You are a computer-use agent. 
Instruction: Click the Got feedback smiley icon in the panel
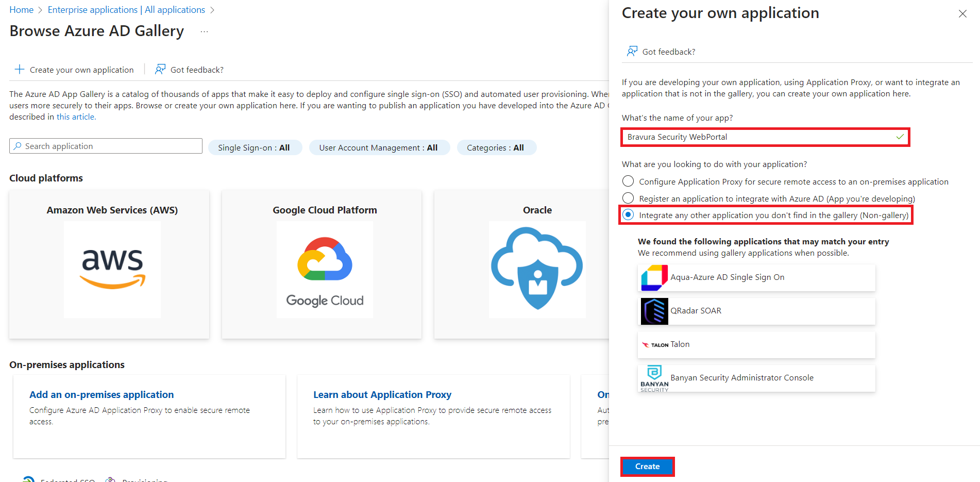coord(632,51)
